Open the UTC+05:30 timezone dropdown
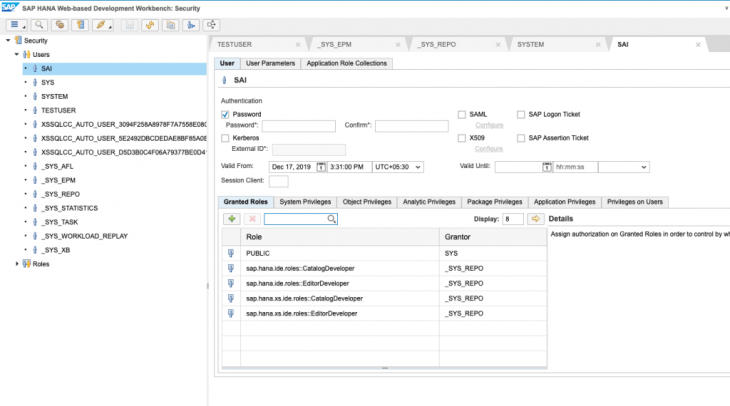This screenshot has width=730, height=406. click(398, 167)
